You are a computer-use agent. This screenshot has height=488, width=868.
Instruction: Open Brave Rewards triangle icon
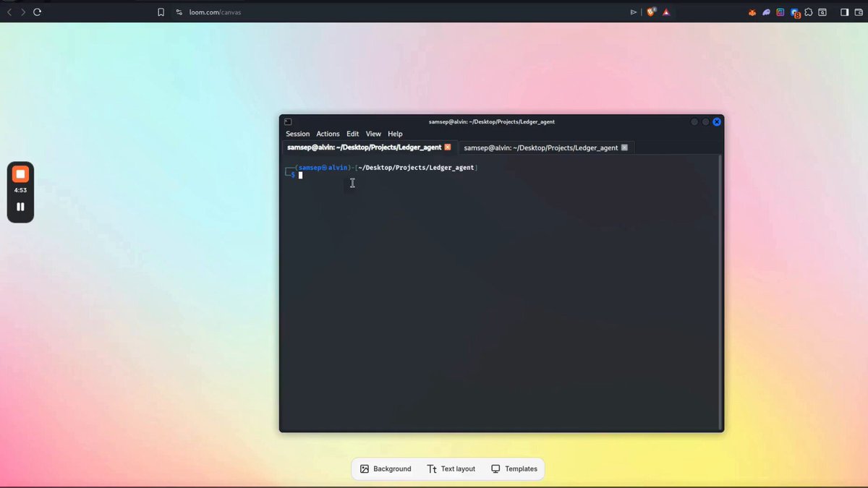pos(666,12)
